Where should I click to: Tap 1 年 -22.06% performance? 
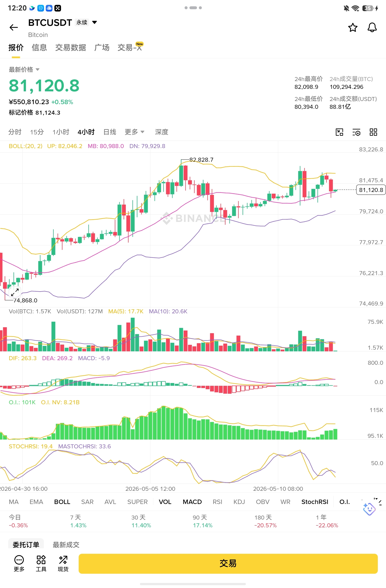pos(327,521)
